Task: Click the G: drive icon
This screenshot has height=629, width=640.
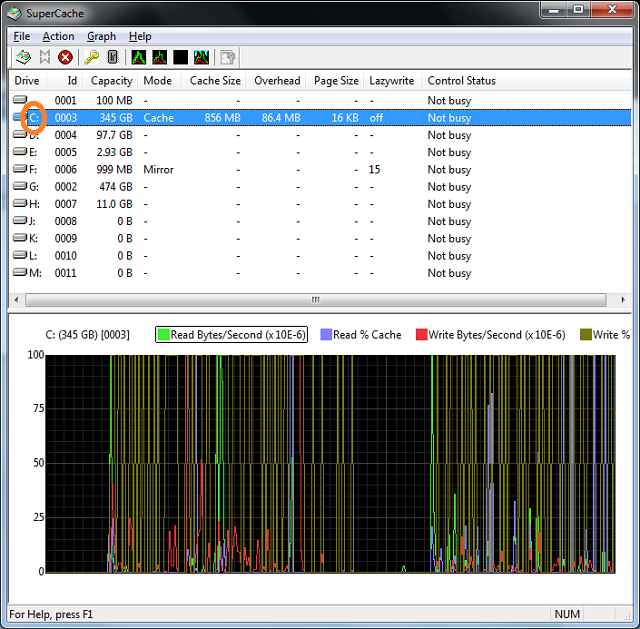Action: click(20, 186)
